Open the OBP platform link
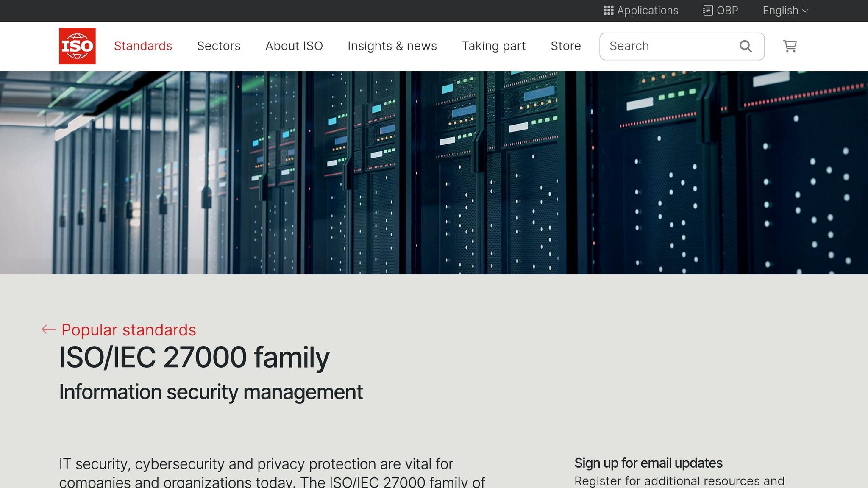868x488 pixels. [721, 11]
